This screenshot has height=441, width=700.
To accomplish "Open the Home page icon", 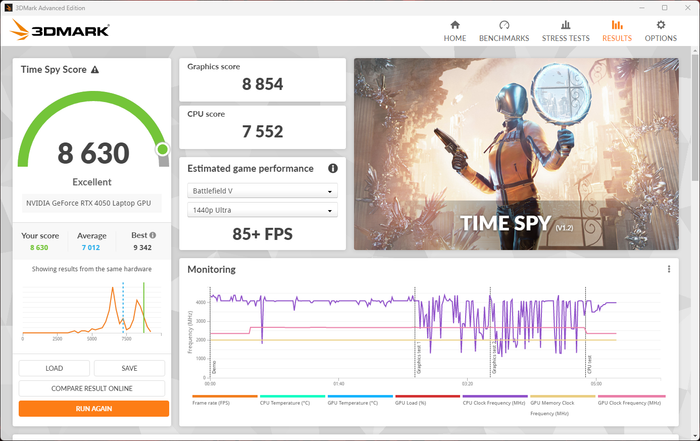I will click(455, 25).
